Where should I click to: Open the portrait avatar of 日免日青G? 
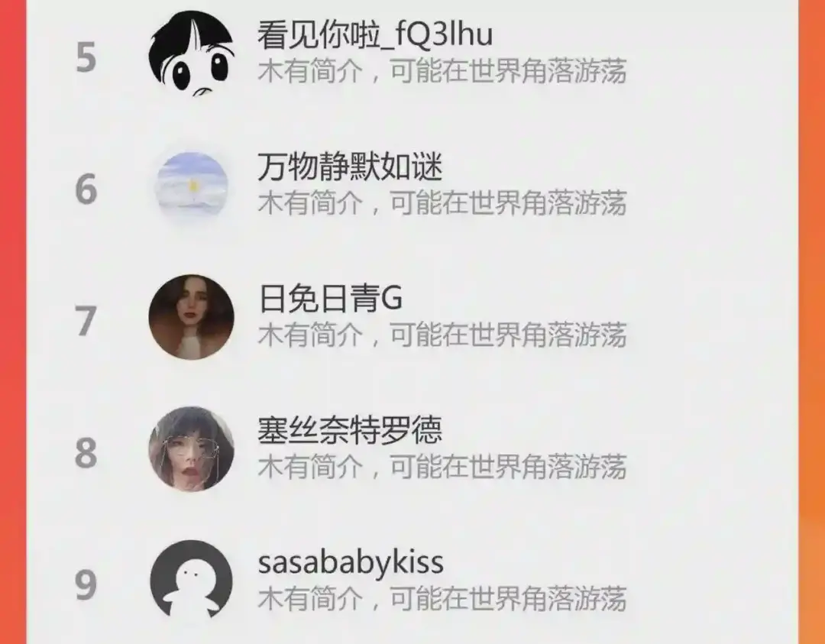[x=192, y=317]
